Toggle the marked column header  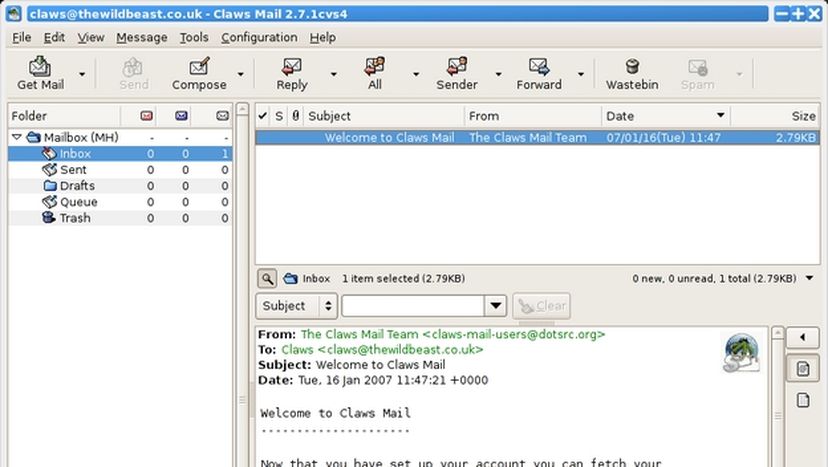[x=263, y=116]
